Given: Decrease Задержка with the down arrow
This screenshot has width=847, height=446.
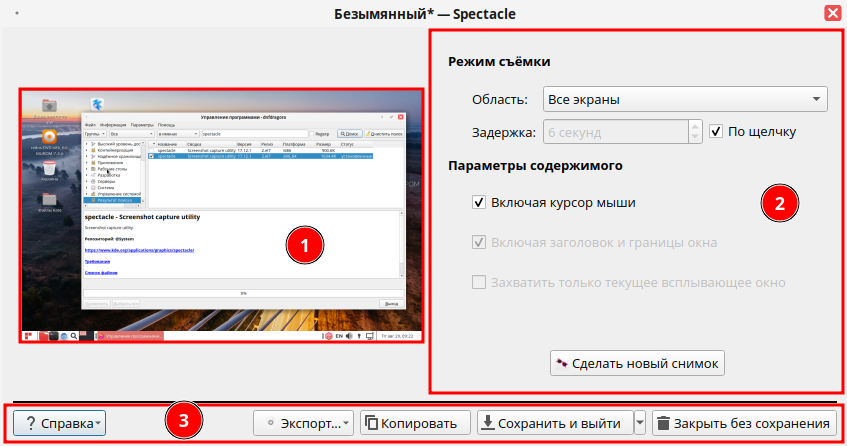Looking at the screenshot, I should point(694,137).
